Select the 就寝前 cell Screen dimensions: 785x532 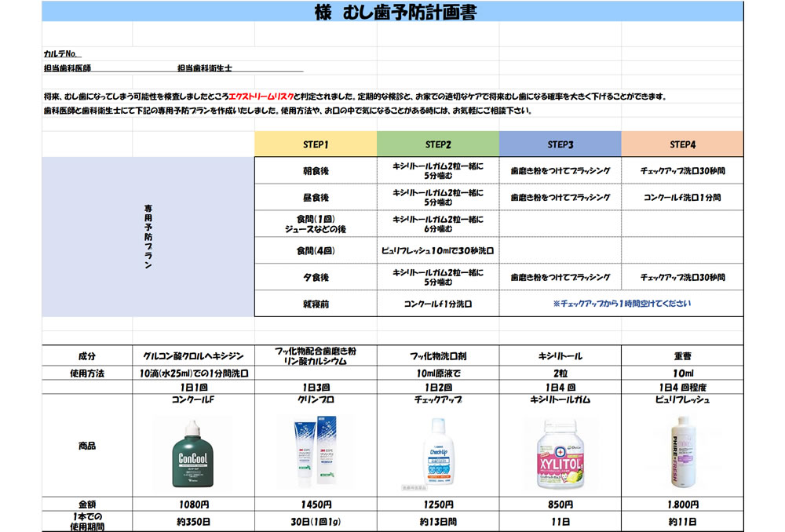tap(316, 304)
